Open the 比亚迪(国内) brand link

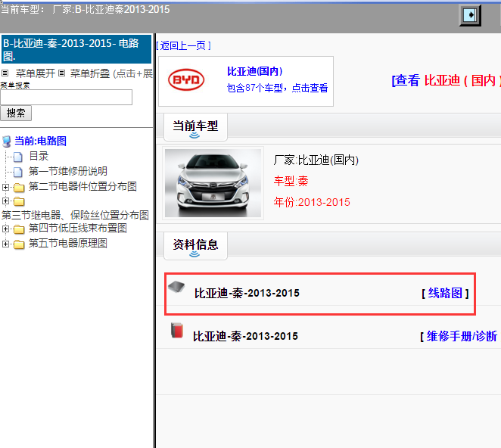(254, 71)
